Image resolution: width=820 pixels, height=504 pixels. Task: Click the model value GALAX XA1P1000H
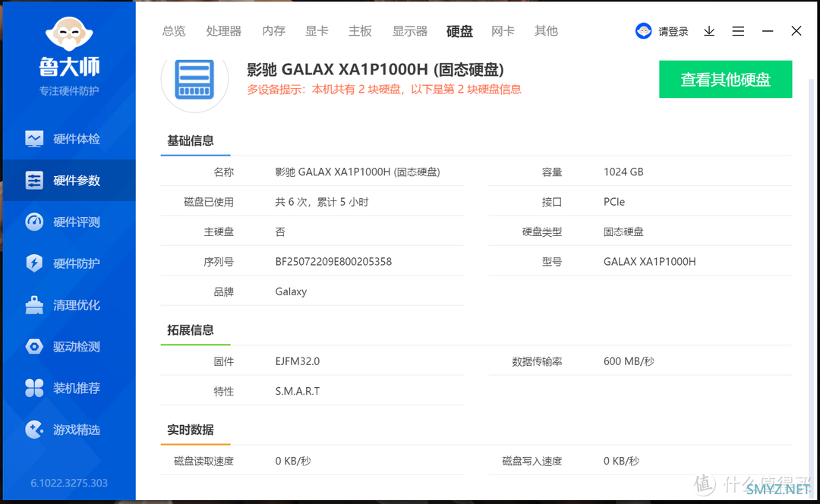tap(649, 261)
